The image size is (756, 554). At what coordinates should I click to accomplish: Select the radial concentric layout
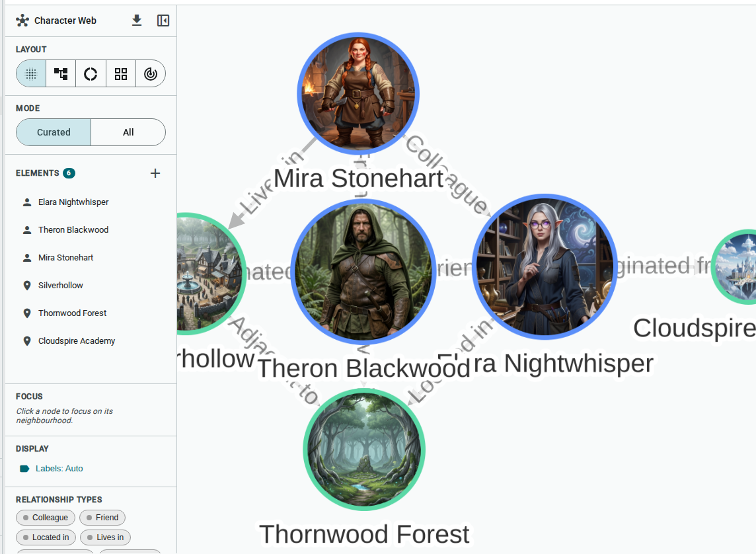point(151,74)
